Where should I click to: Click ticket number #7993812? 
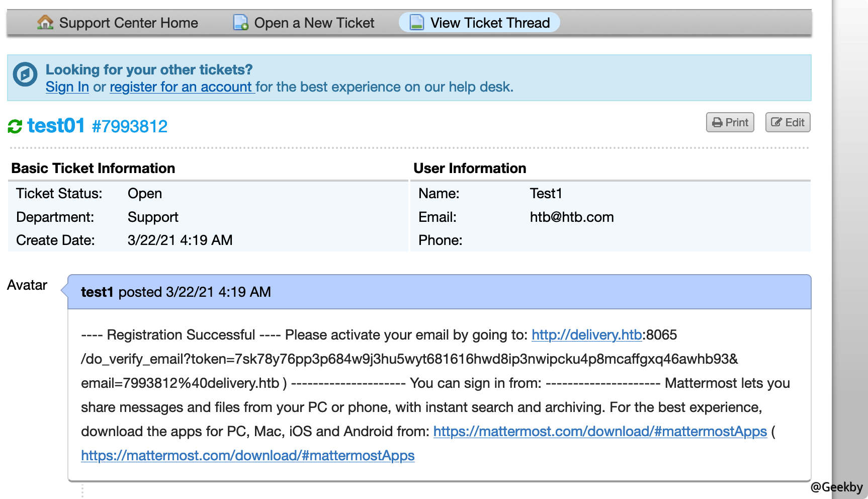130,127
